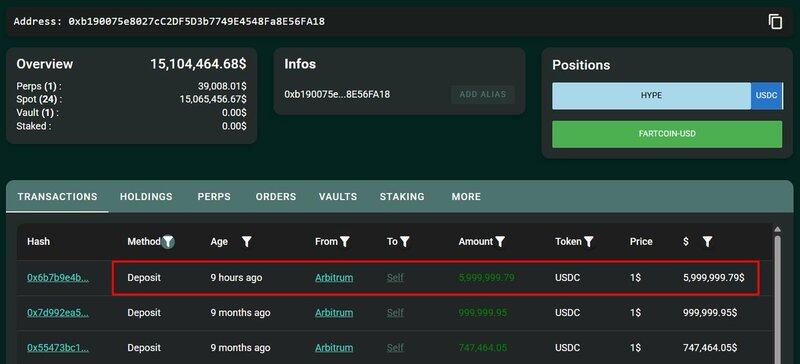This screenshot has height=364, width=800.
Task: Select the HYPE position bar segment
Action: tap(652, 96)
